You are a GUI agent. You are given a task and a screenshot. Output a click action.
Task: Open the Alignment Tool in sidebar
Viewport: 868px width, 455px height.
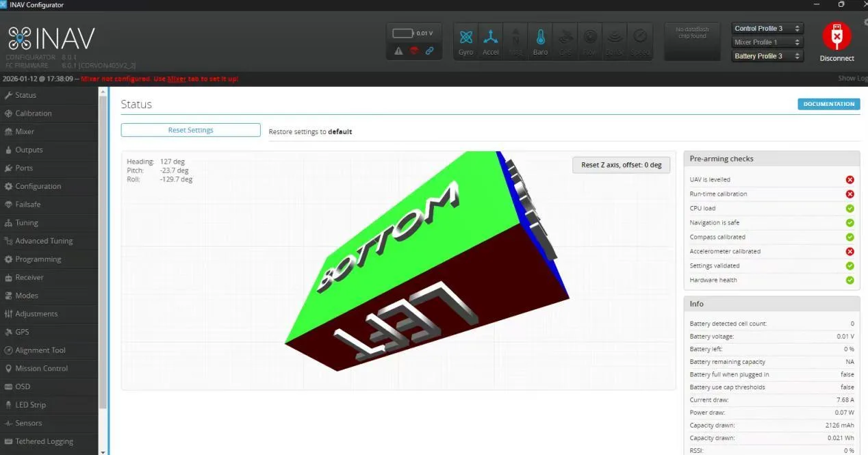tap(49, 350)
